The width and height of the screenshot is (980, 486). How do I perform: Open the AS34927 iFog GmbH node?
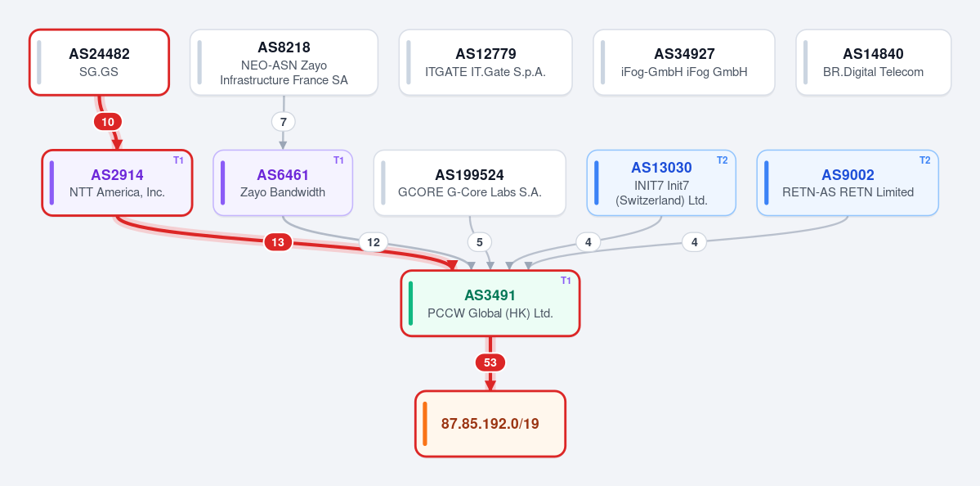click(684, 62)
